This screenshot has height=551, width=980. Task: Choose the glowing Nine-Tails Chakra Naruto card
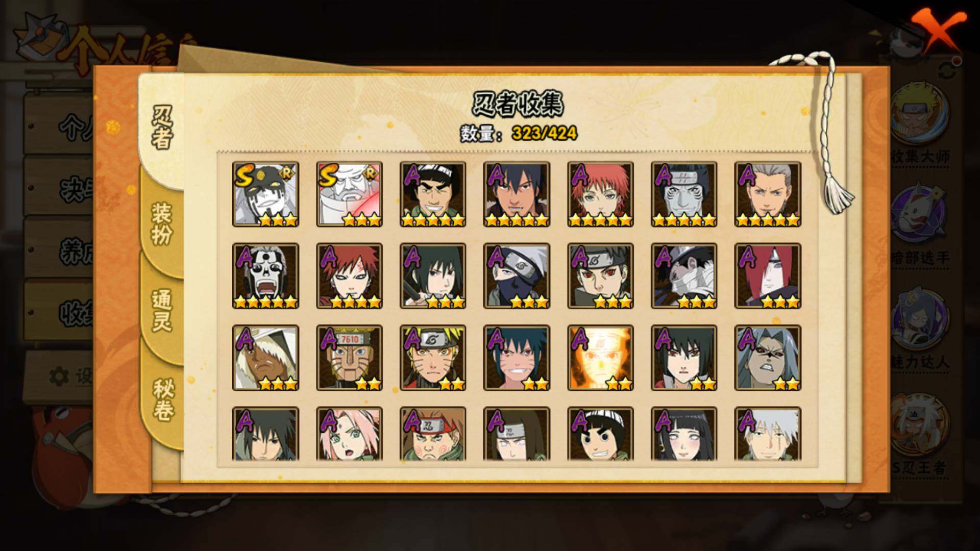point(600,358)
